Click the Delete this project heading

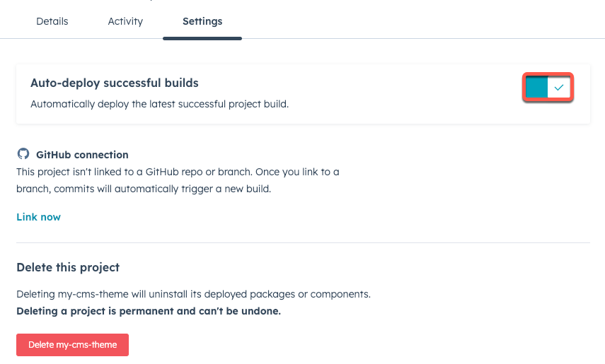(68, 267)
